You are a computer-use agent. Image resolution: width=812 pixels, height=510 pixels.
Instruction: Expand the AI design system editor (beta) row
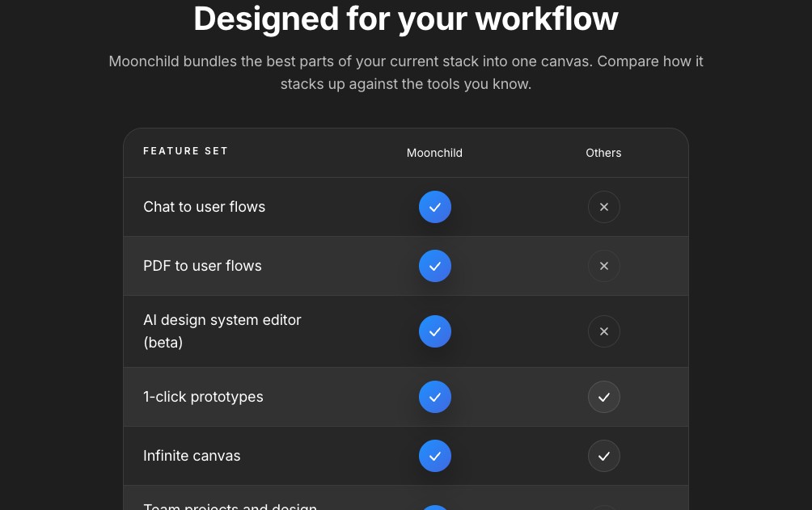[x=406, y=331]
